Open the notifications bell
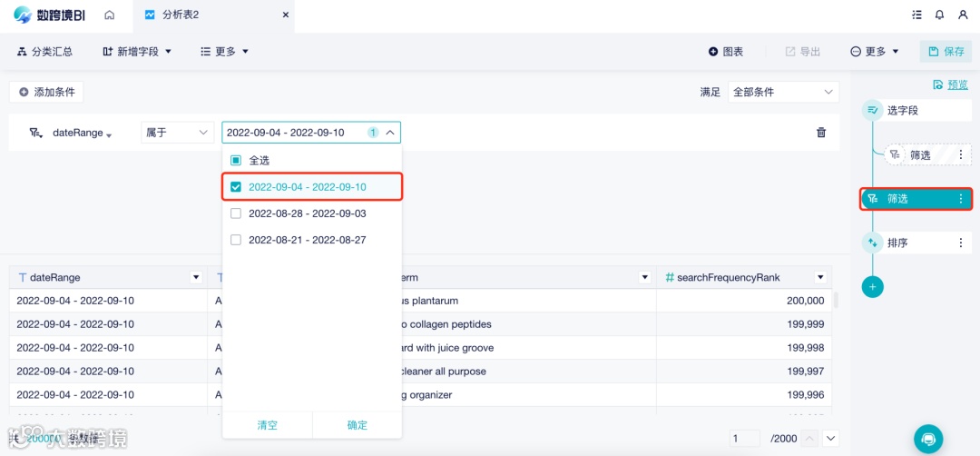The width and height of the screenshot is (980, 456). (x=939, y=15)
